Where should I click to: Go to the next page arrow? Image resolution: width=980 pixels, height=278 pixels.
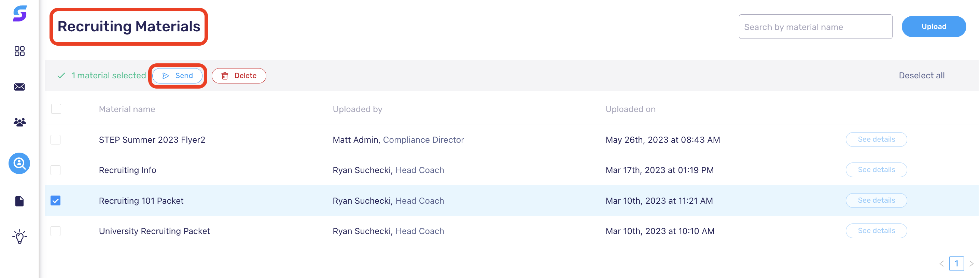click(971, 264)
